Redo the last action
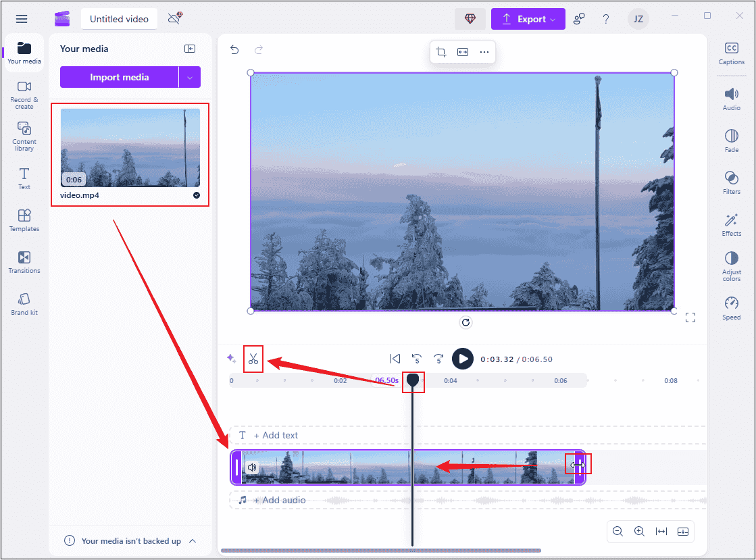The height and width of the screenshot is (560, 756). pyautogui.click(x=259, y=49)
